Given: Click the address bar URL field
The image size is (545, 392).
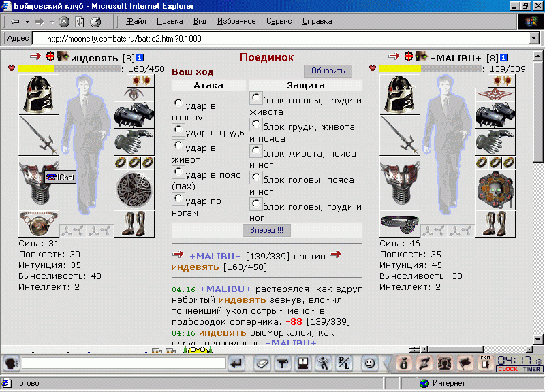Looking at the screenshot, I should click(281, 38).
